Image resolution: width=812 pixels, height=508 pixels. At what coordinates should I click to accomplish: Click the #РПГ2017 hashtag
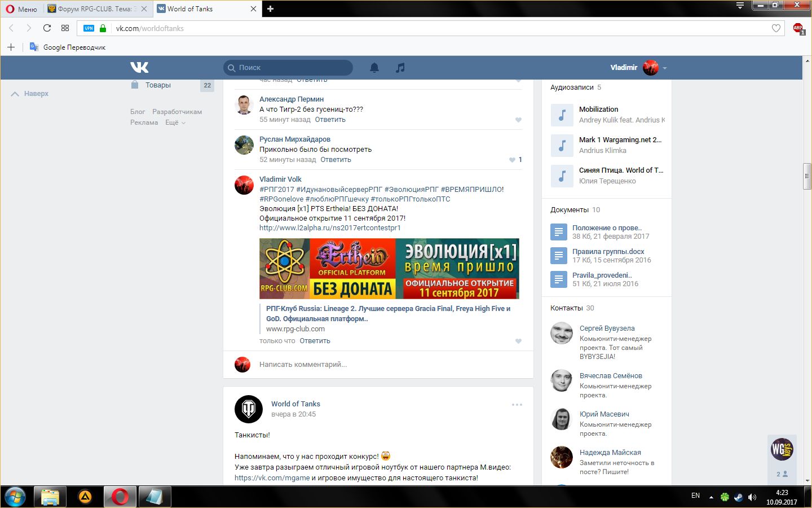(x=276, y=190)
